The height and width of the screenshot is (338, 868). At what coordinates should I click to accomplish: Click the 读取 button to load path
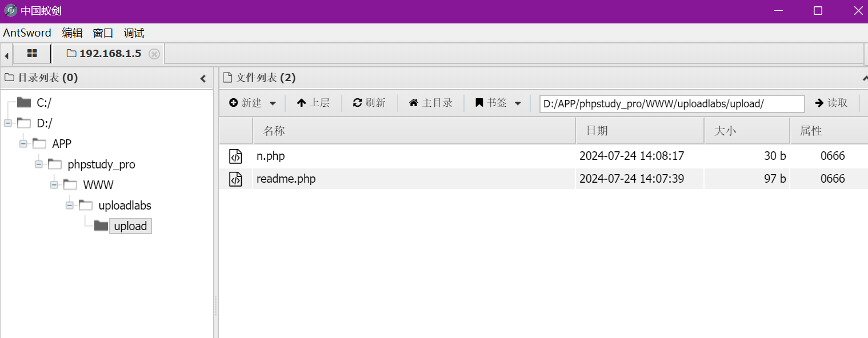831,103
